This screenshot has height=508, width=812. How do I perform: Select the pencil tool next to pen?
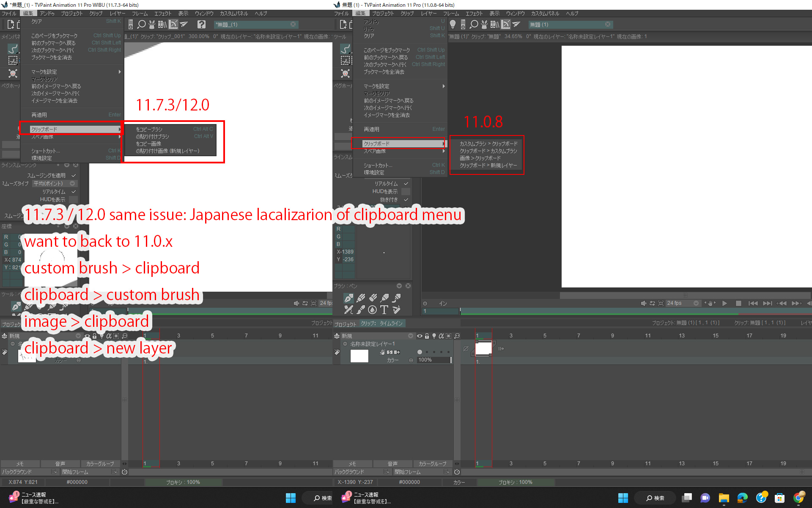pos(361,298)
